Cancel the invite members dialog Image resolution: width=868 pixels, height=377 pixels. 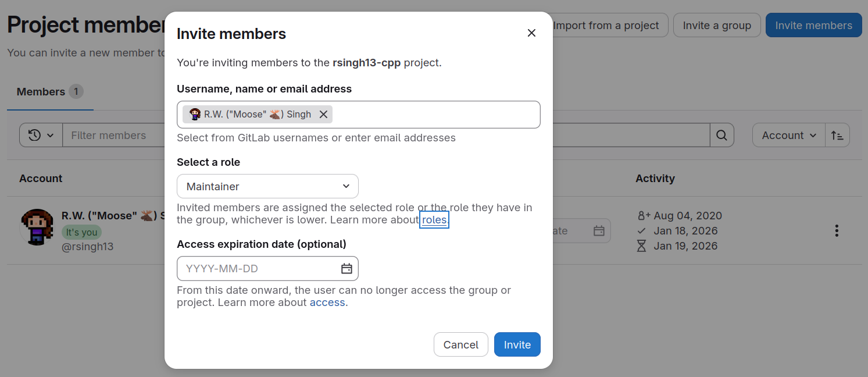[x=461, y=345]
